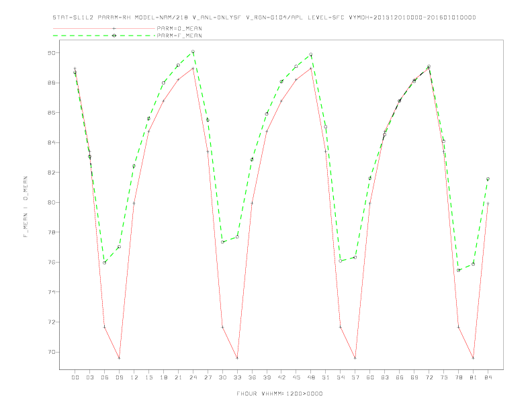Click x-axis tick label 84

click(x=488, y=377)
